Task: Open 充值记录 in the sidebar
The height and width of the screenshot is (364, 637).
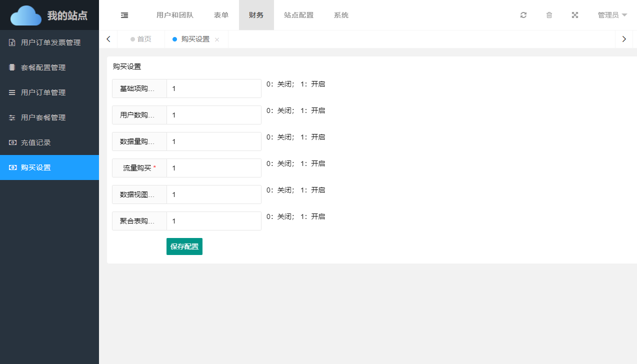Action: 35,142
